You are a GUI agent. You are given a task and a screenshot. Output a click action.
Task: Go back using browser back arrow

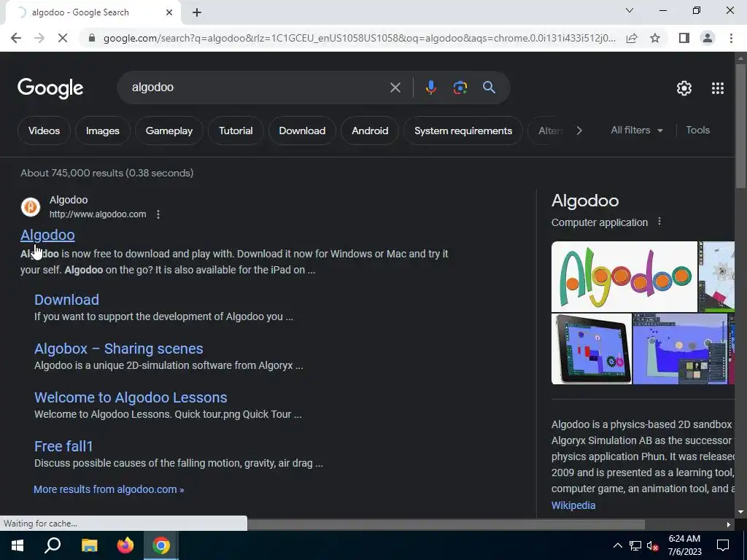(16, 38)
